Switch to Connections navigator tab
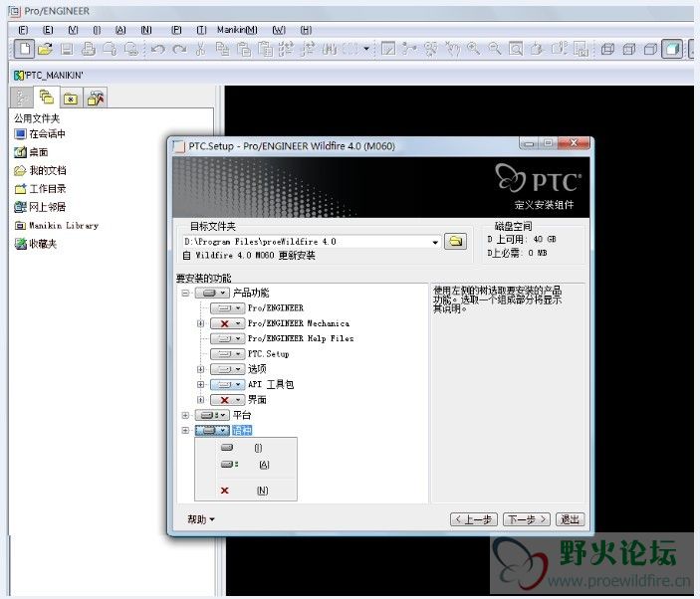Viewport: 700px width, 599px height. click(95, 98)
